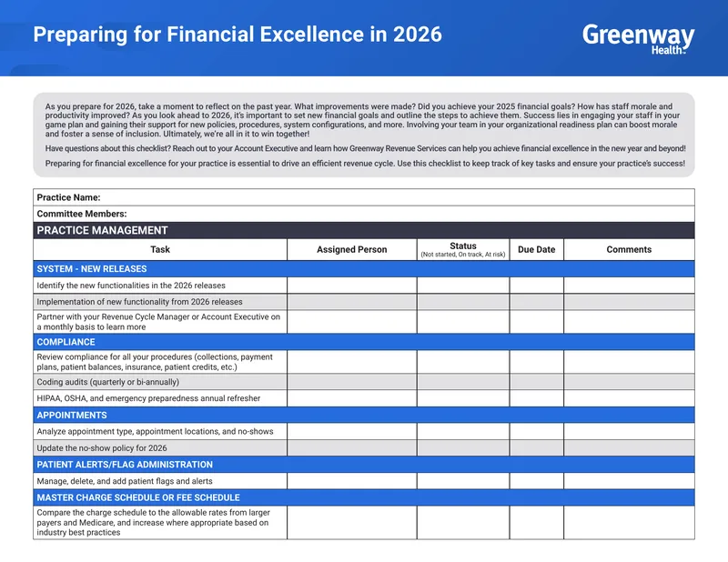Click Assigned Person cell for 'Implementation of new functionality'
The height and width of the screenshot is (562, 728).
[352, 302]
